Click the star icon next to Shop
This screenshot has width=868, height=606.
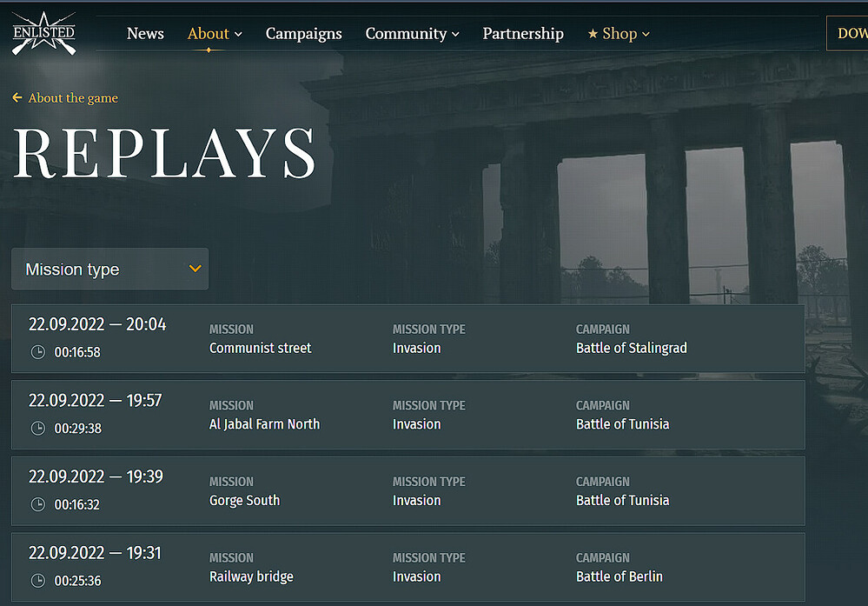[x=593, y=34]
